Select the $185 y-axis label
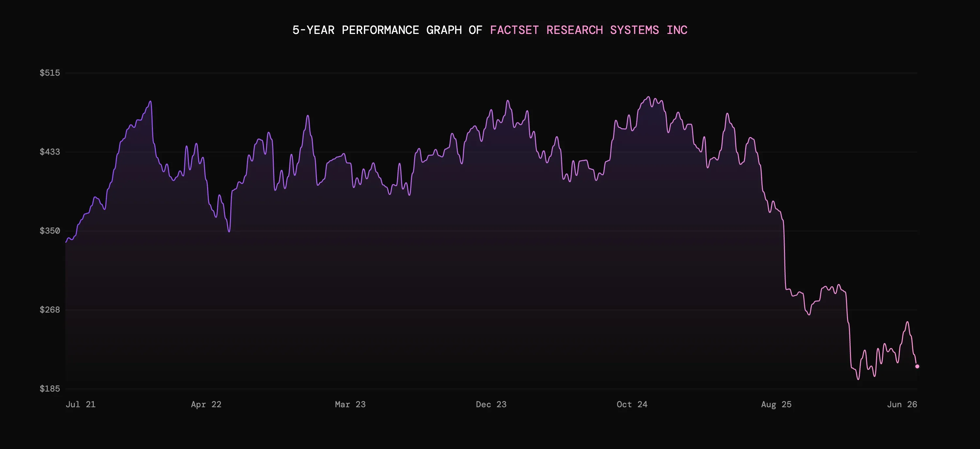 point(50,389)
